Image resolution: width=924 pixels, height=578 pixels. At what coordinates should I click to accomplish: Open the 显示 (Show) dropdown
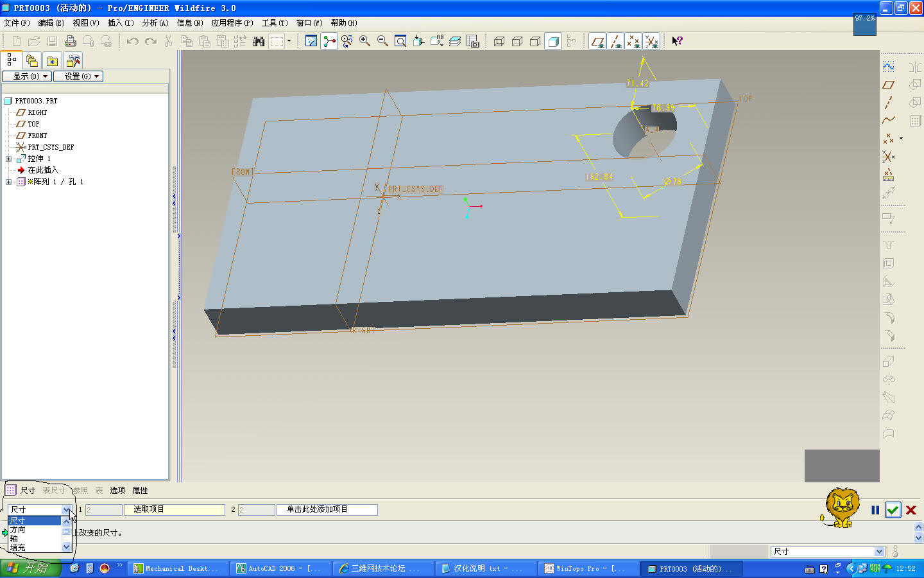click(26, 76)
